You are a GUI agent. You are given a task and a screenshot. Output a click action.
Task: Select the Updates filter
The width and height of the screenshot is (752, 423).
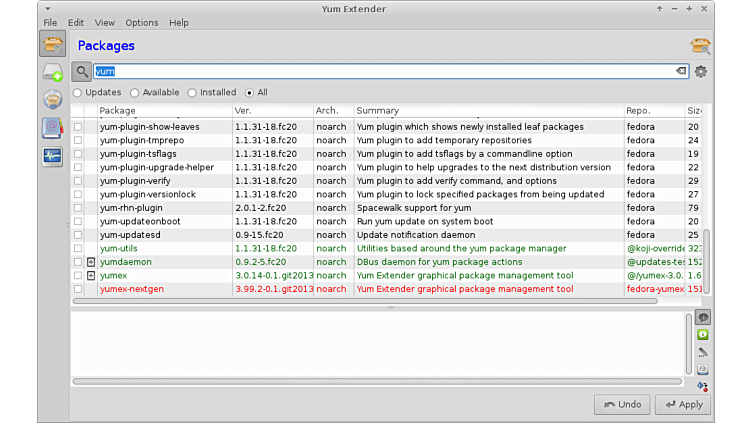click(97, 93)
